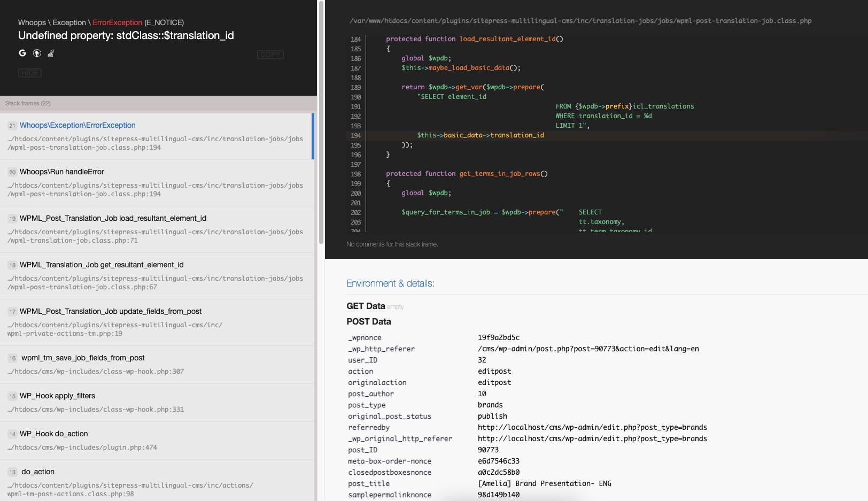Image resolution: width=868 pixels, height=501 pixels.
Task: Click the post_author value 10
Action: 482,394
